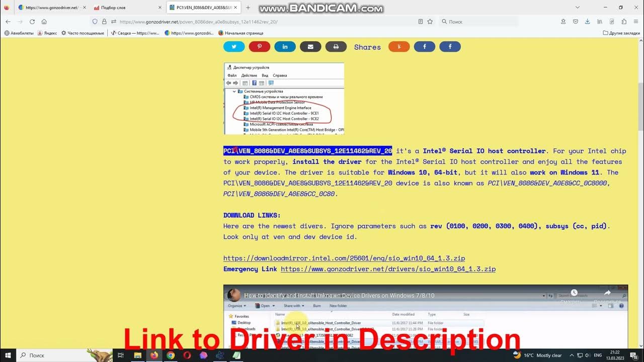
Task: Click the orange Odnoklassniki share button
Action: (x=399, y=47)
